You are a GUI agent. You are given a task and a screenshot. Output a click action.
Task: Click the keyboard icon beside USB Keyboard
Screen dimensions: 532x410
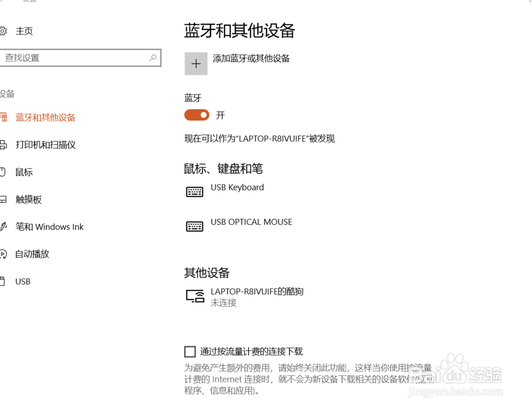tap(194, 191)
